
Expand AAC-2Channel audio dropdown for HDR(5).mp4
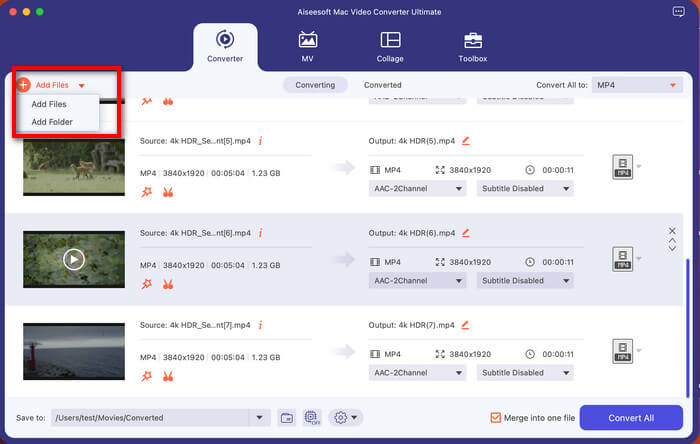click(x=417, y=188)
